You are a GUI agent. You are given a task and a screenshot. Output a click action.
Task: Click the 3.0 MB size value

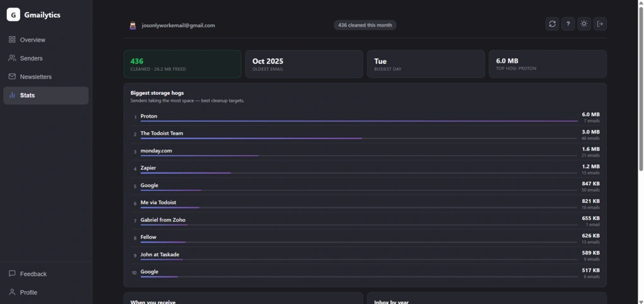[590, 131]
